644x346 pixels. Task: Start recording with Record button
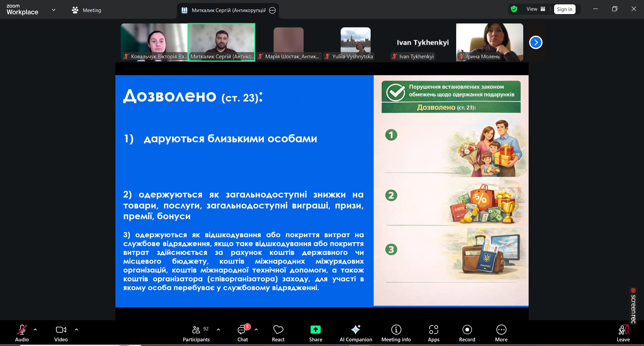[x=467, y=333]
